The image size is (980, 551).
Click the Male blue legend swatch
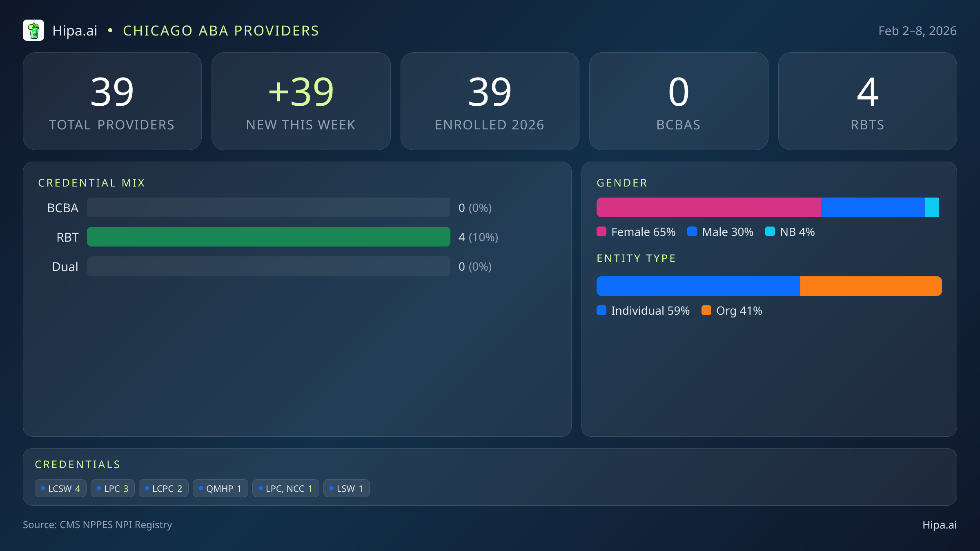pyautogui.click(x=692, y=232)
